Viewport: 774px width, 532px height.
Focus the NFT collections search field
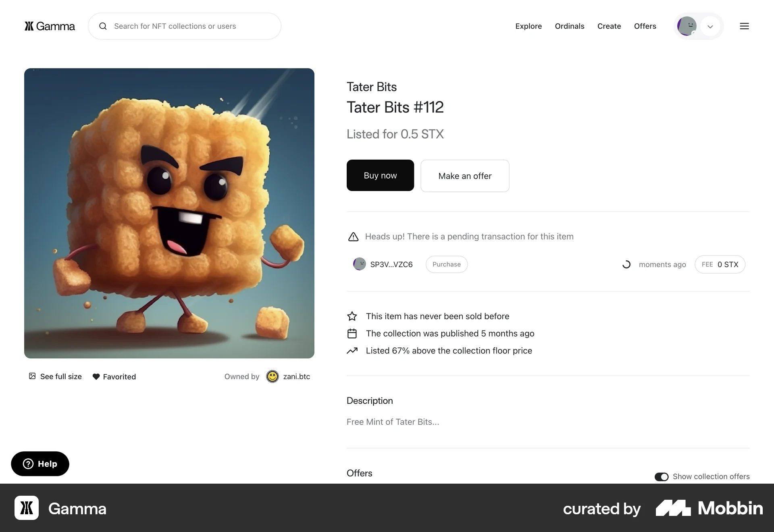[x=185, y=26]
